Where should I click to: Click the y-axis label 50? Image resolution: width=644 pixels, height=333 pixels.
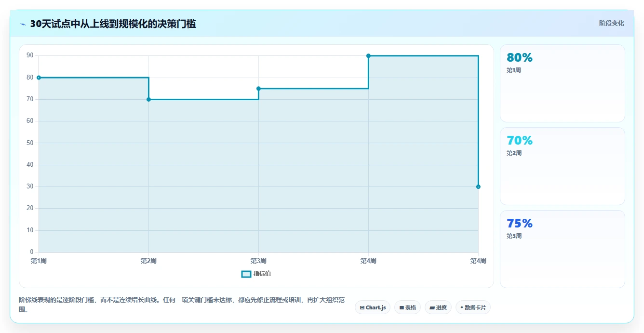click(30, 143)
